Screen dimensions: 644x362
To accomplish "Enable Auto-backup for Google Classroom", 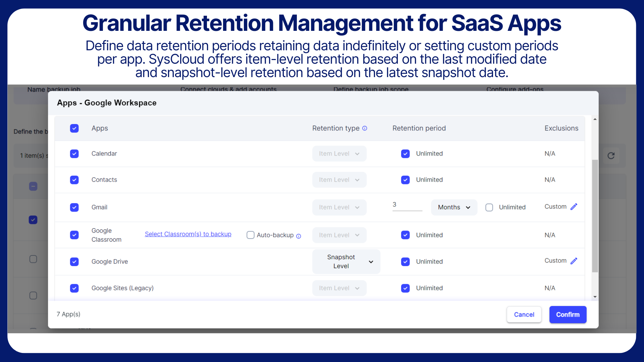I will click(250, 235).
